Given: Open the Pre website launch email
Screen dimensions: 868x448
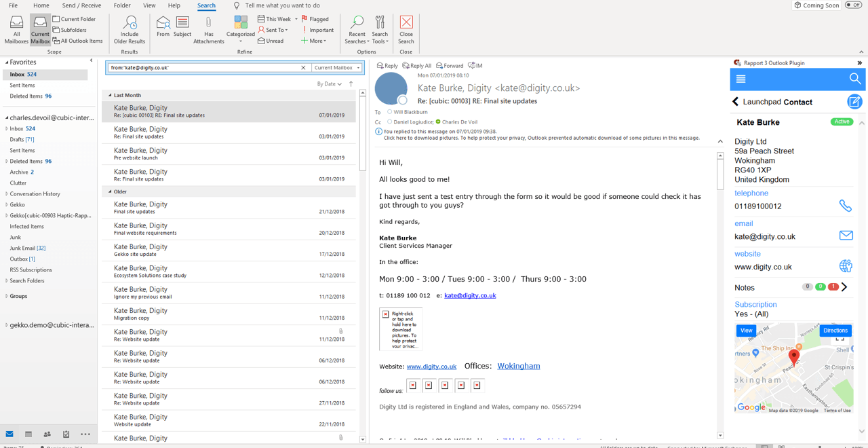Looking at the screenshot, I should coord(229,154).
